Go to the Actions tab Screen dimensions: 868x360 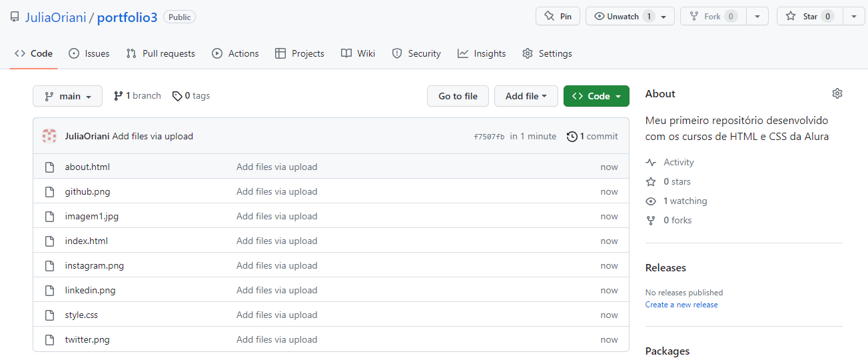pyautogui.click(x=235, y=53)
